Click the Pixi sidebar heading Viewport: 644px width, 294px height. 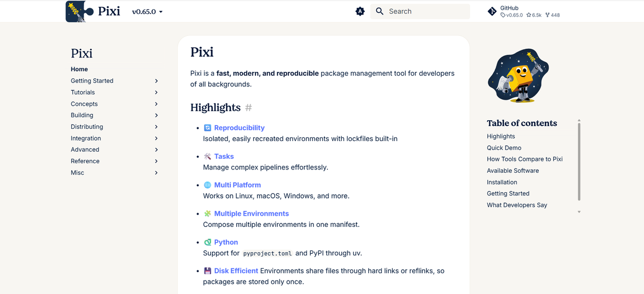(x=82, y=53)
